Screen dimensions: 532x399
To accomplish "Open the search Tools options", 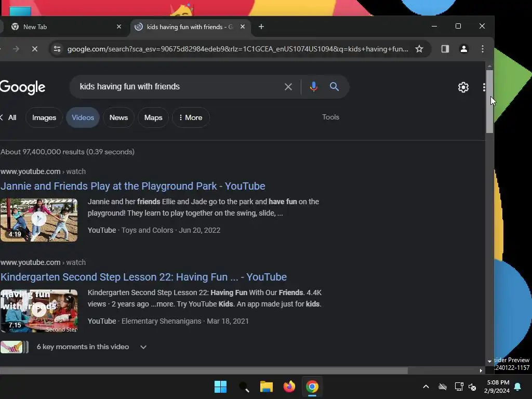I will (x=330, y=117).
